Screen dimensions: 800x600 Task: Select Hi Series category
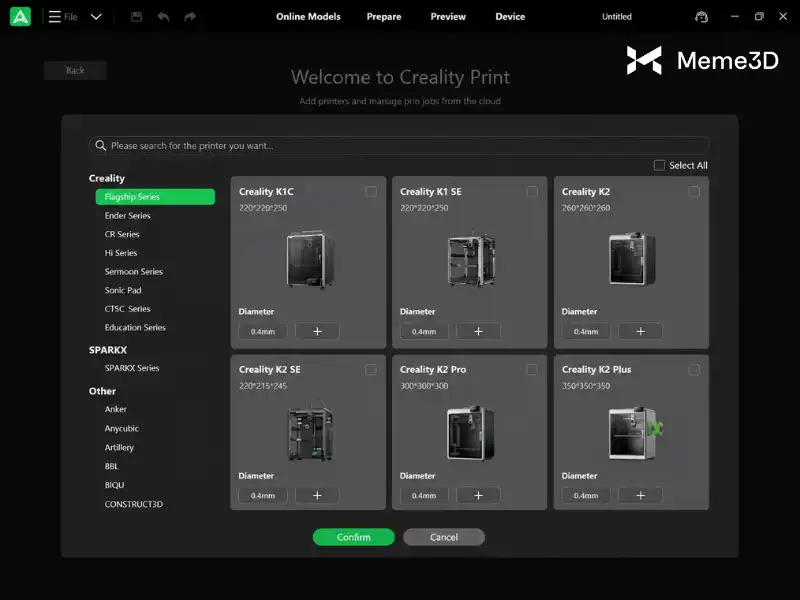pos(121,253)
